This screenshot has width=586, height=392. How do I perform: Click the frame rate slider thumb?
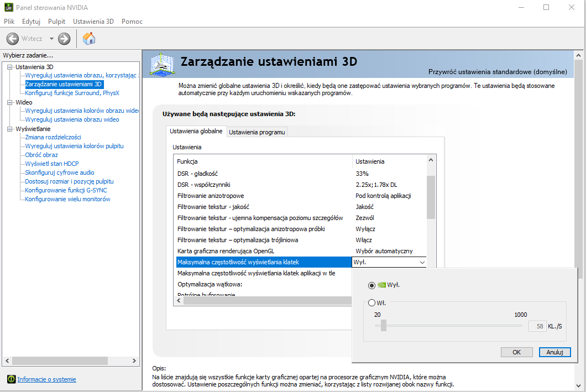pyautogui.click(x=384, y=326)
